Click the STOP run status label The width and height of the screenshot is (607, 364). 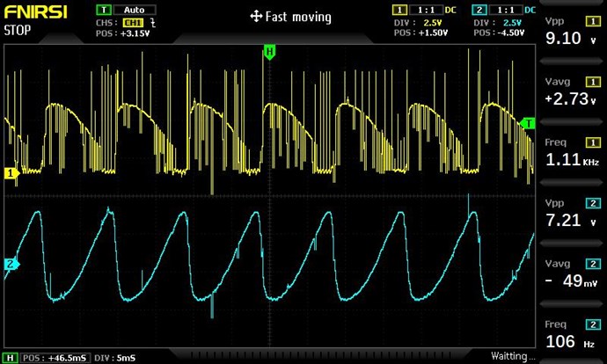click(18, 30)
